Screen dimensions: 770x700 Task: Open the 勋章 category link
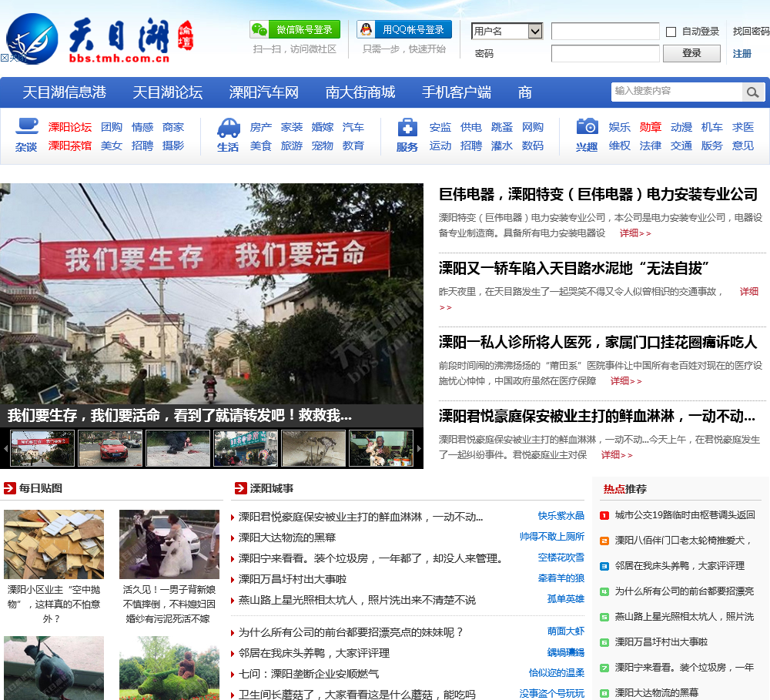pyautogui.click(x=650, y=127)
